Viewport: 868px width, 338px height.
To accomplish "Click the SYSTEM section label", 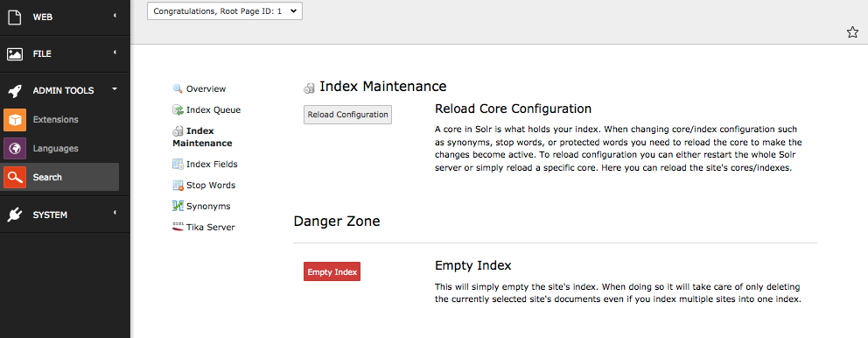I will point(50,215).
